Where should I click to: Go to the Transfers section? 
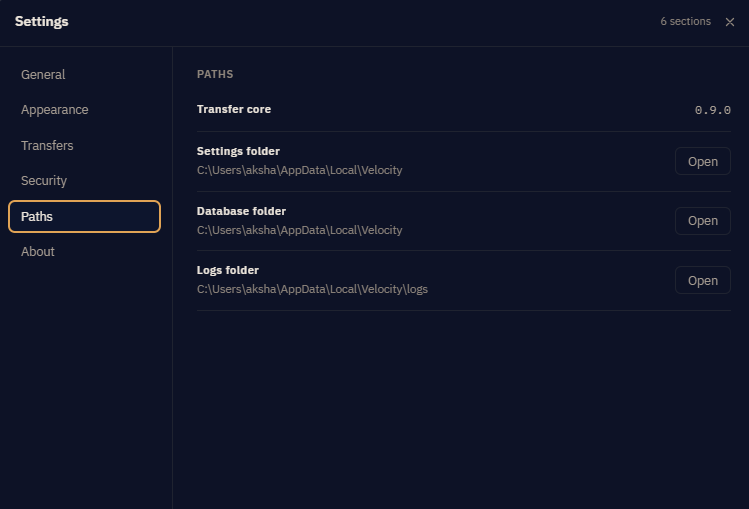click(85, 146)
